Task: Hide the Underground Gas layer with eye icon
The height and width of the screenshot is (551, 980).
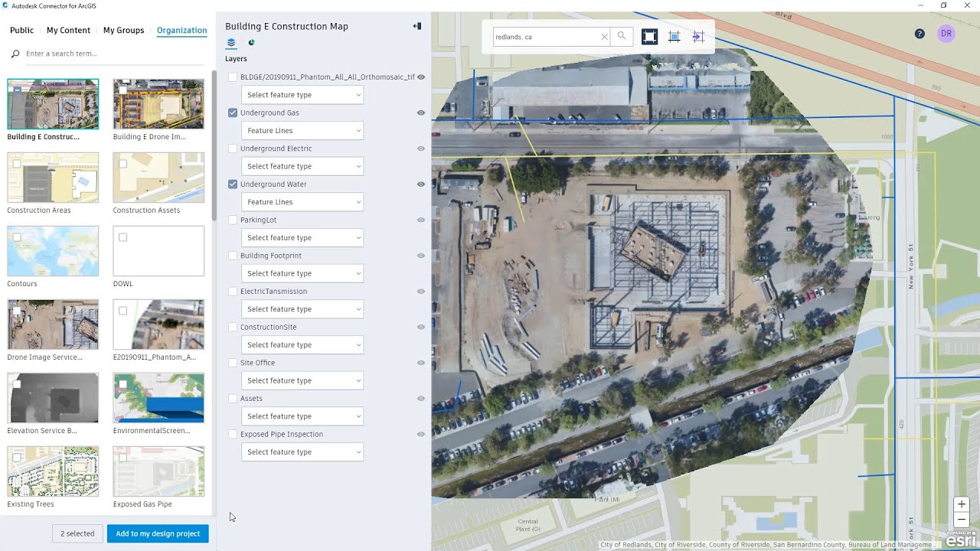Action: click(421, 113)
